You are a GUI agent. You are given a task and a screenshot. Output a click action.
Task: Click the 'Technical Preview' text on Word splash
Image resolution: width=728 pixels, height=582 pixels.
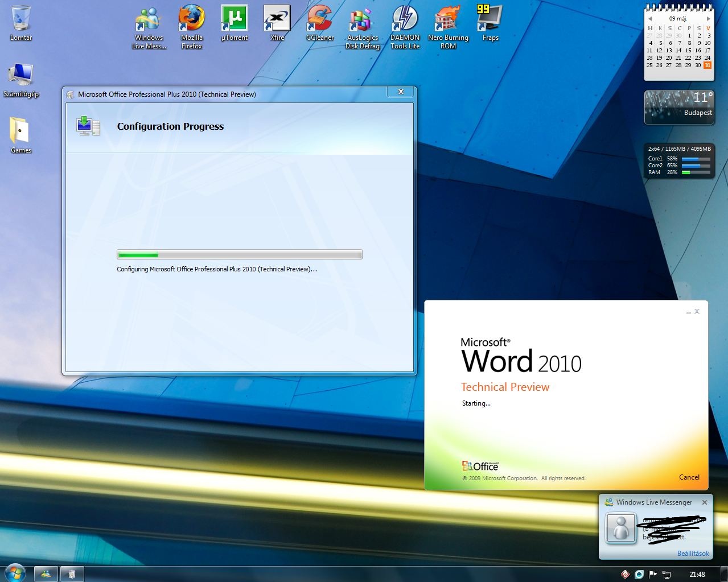pyautogui.click(x=505, y=387)
